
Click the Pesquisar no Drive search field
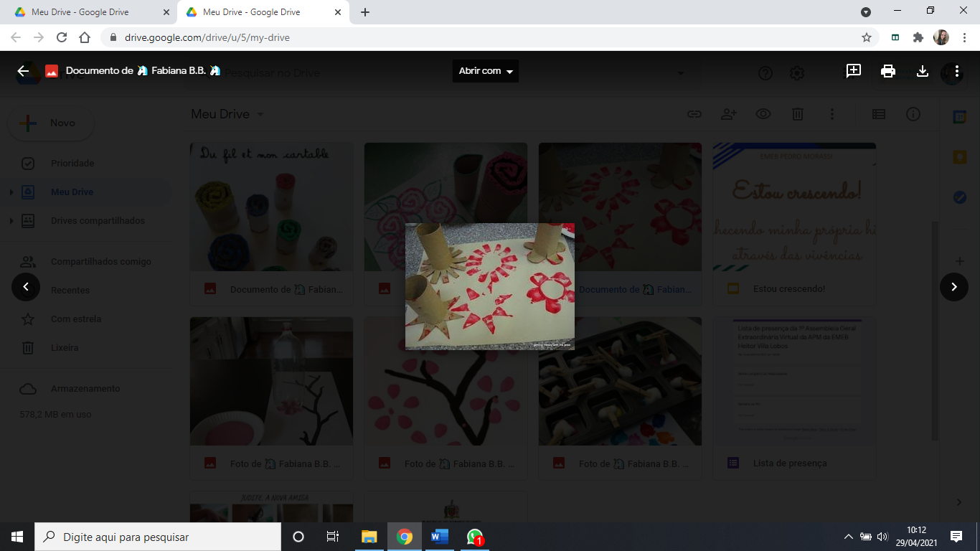click(445, 73)
